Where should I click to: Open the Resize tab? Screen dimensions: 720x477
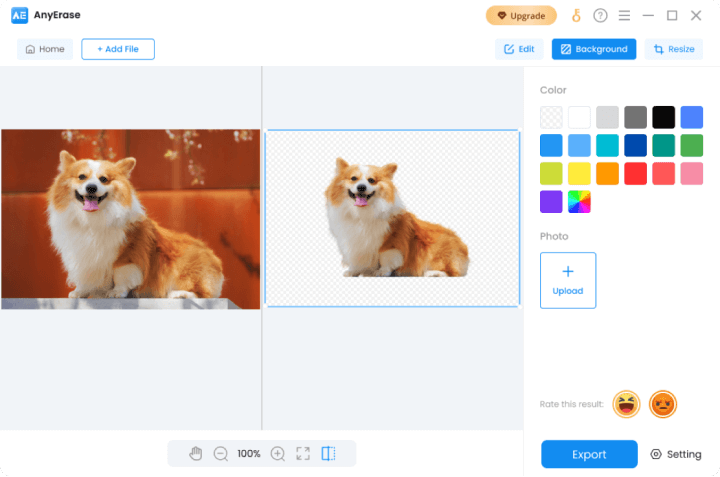673,49
